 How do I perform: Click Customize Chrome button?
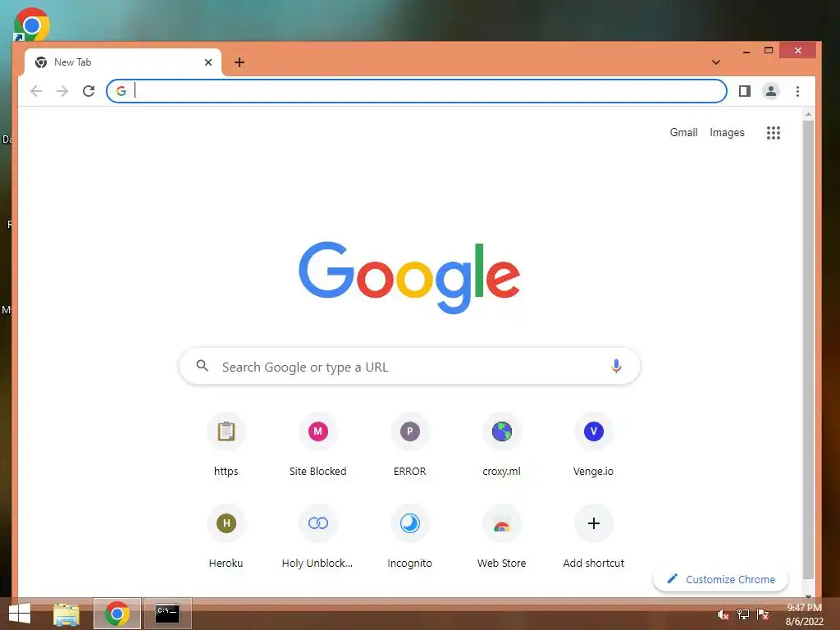pos(720,579)
